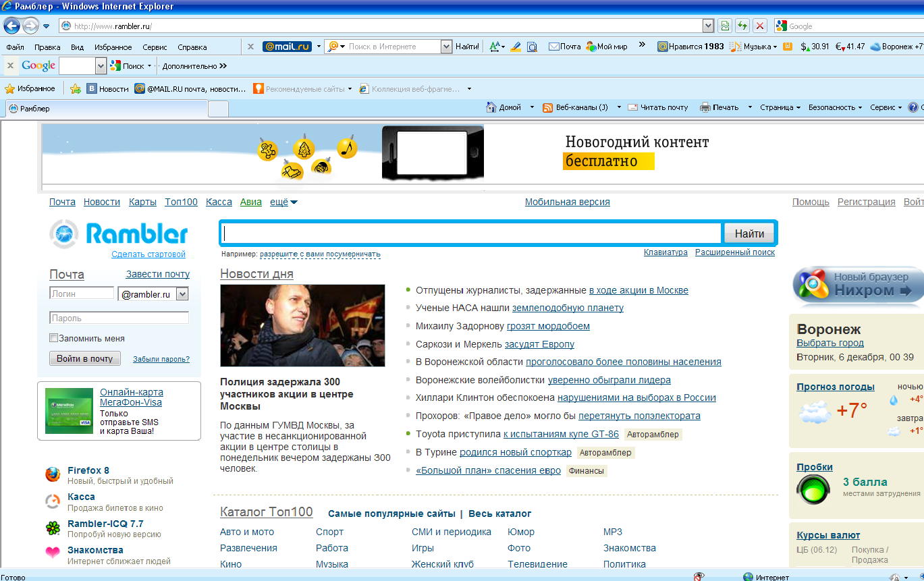This screenshot has height=581, width=924.
Task: Open the Избранное menu in menu bar
Action: point(113,47)
